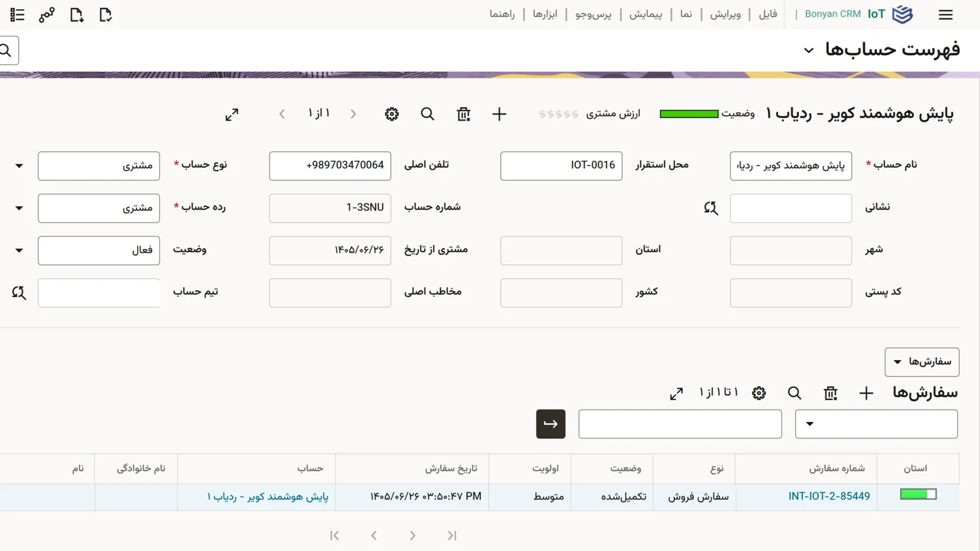The image size is (980, 551).
Task: Search accounts using magnifier icon in form toolbar
Action: click(x=428, y=114)
